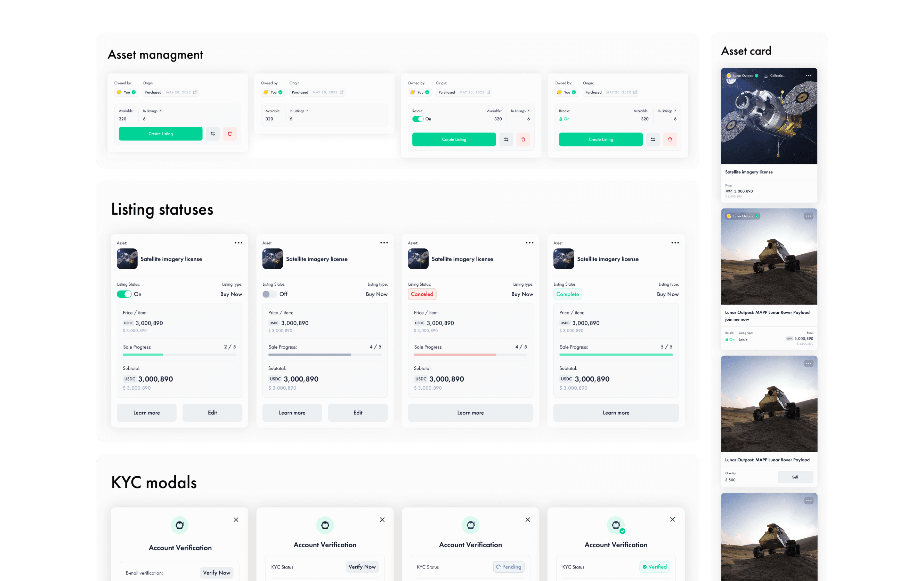The image size is (924, 581).
Task: Click the transfer icon in the fourth asset card
Action: 653,140
